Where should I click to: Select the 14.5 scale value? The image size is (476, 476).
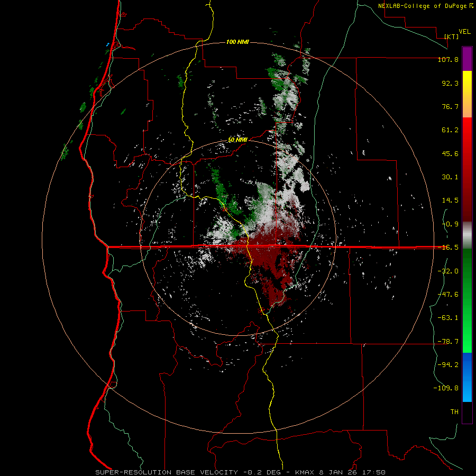coord(450,200)
